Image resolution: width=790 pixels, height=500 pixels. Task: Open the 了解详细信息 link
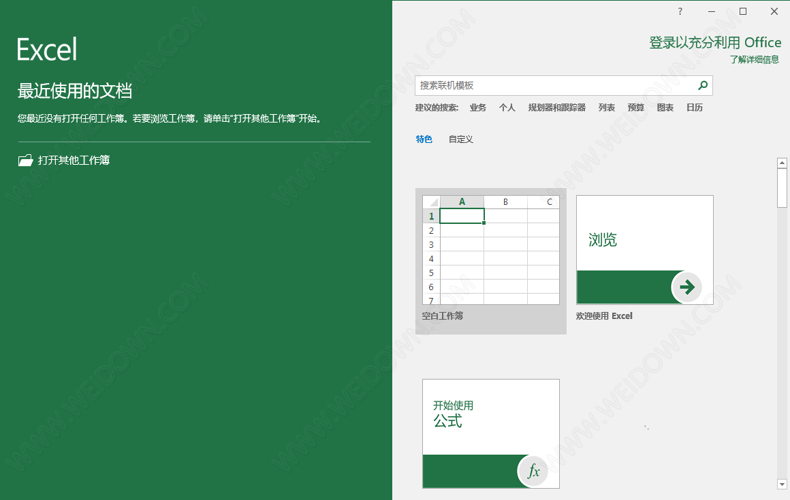point(755,59)
